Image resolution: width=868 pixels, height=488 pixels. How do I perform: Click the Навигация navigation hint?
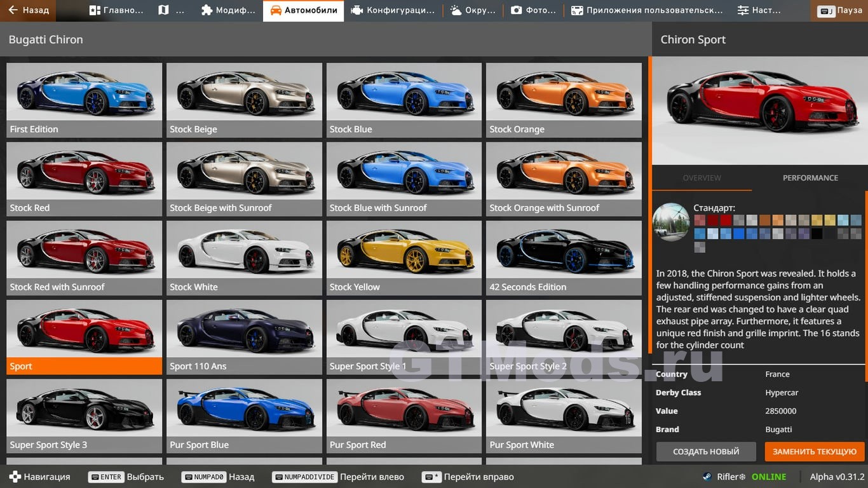39,477
